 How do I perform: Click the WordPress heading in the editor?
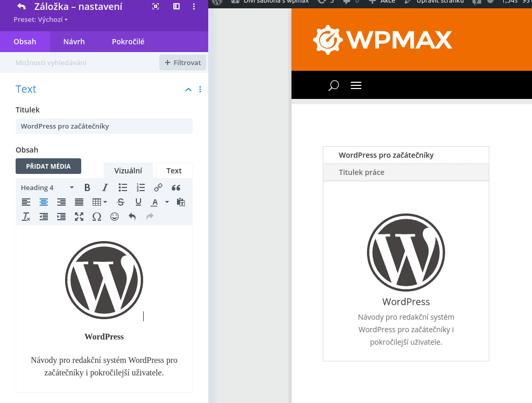(104, 337)
